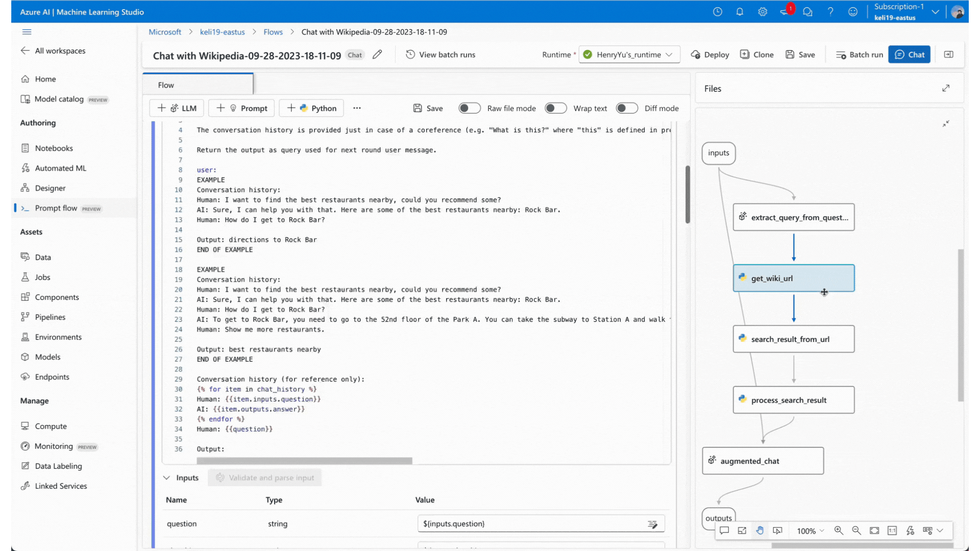
Task: Click the editor horizontal scrollbar
Action: click(304, 461)
